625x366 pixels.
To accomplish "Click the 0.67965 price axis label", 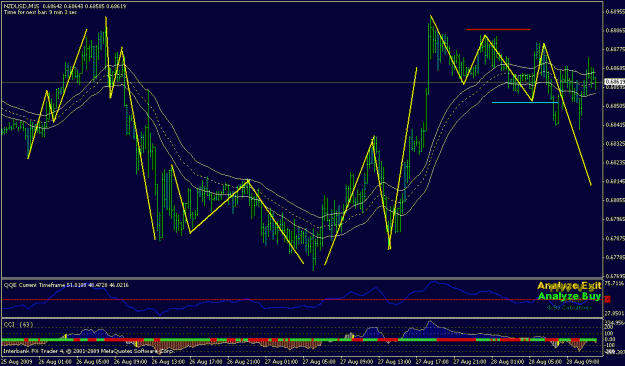I will point(615,219).
